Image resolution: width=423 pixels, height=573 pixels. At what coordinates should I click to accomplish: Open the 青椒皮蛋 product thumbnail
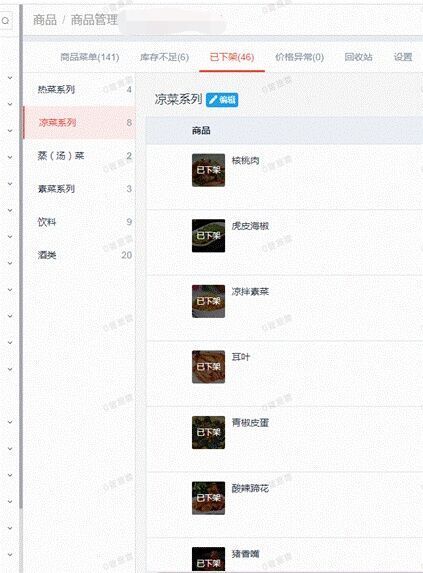209,432
